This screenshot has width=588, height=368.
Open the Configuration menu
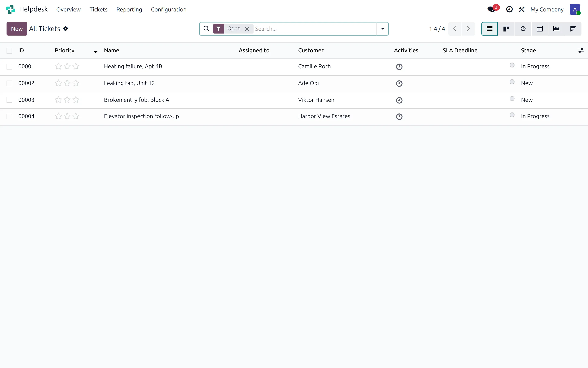169,9
